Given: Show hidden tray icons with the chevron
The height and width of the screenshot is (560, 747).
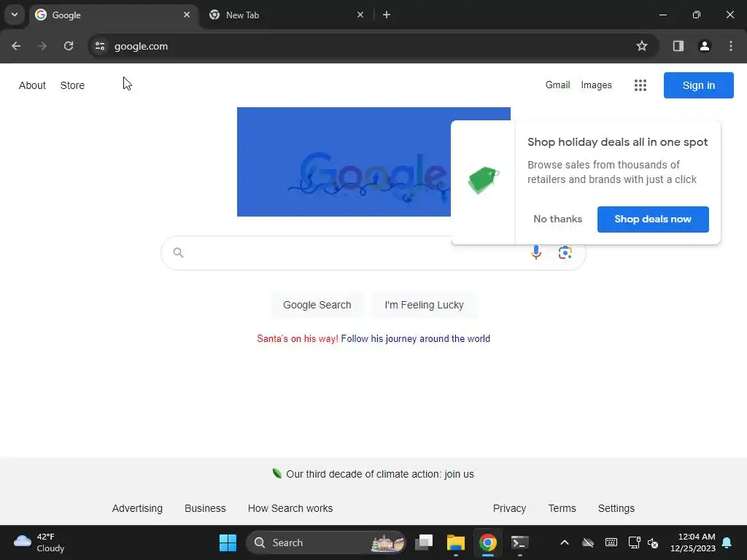Looking at the screenshot, I should [565, 542].
